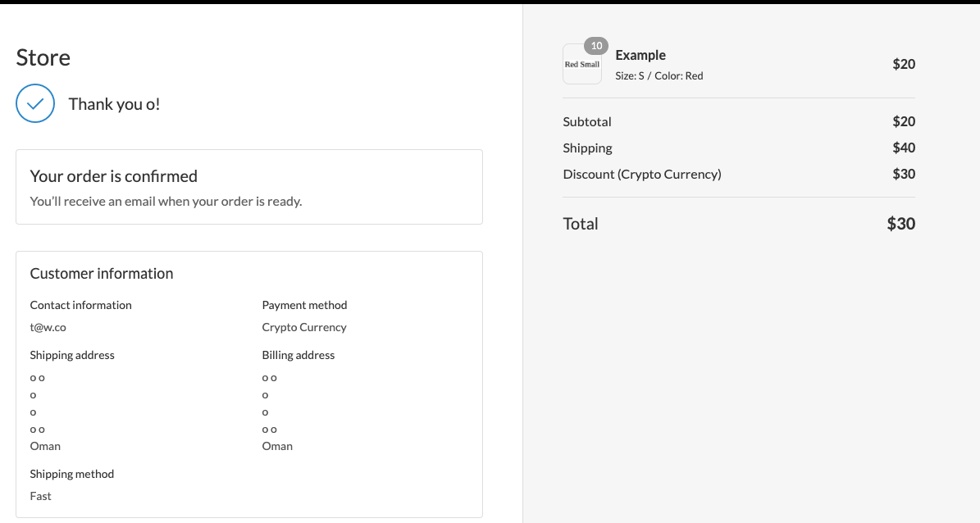Select the 'Thank you o!' text
980x523 pixels.
tap(114, 104)
